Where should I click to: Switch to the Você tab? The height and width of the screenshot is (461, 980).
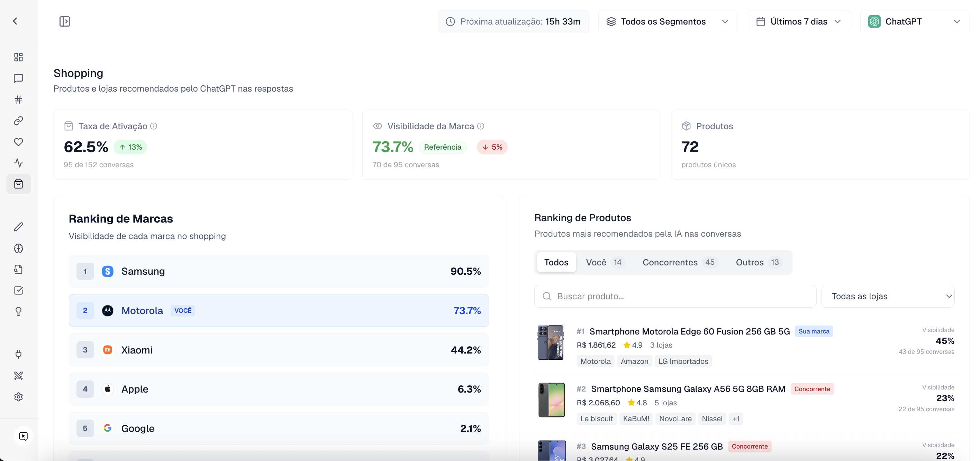[605, 262]
